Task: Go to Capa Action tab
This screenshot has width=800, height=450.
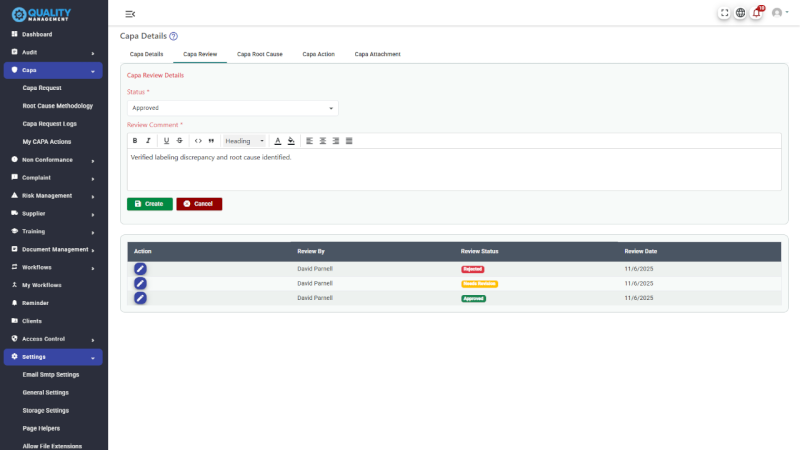Action: [x=318, y=54]
